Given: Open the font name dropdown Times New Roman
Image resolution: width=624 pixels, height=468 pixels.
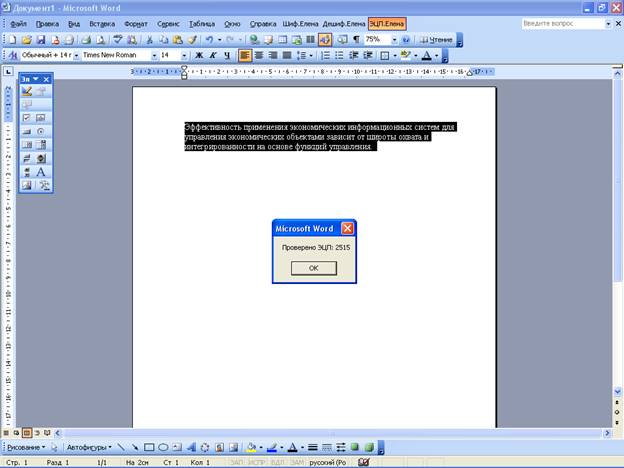Looking at the screenshot, I should coord(151,55).
